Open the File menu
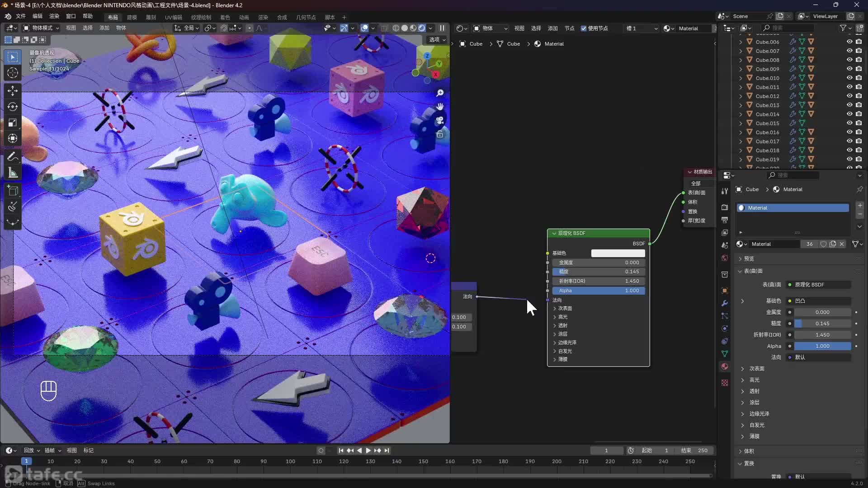The image size is (868, 488). (x=21, y=16)
